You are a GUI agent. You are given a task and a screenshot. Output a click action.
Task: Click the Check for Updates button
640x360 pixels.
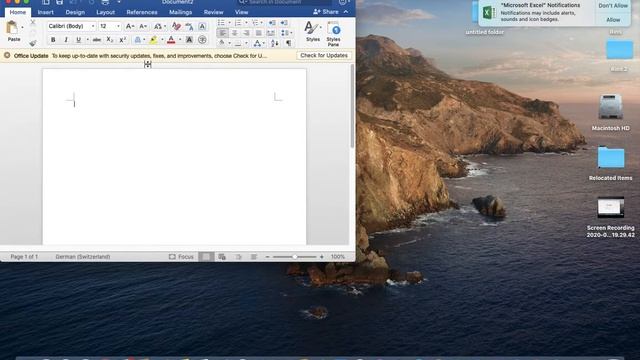tap(324, 56)
